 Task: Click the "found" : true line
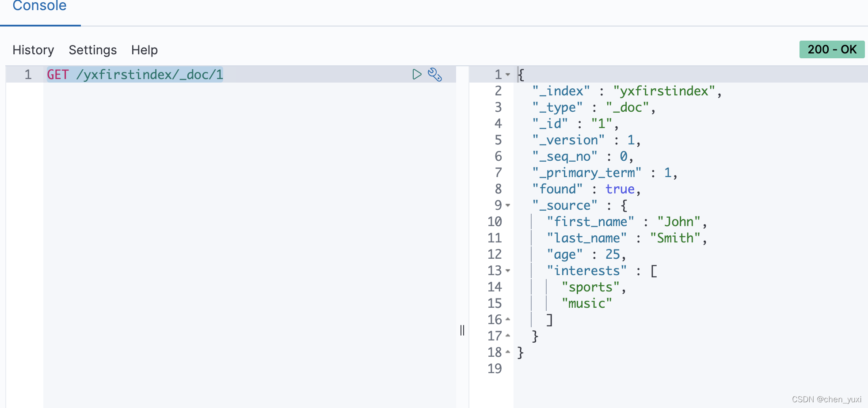[x=586, y=189]
